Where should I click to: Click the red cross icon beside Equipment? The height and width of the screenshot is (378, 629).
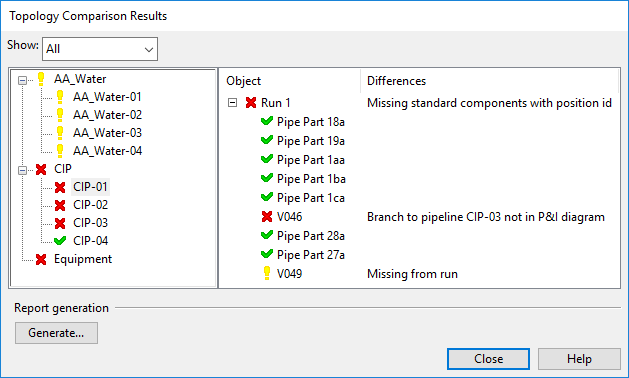pos(41,259)
